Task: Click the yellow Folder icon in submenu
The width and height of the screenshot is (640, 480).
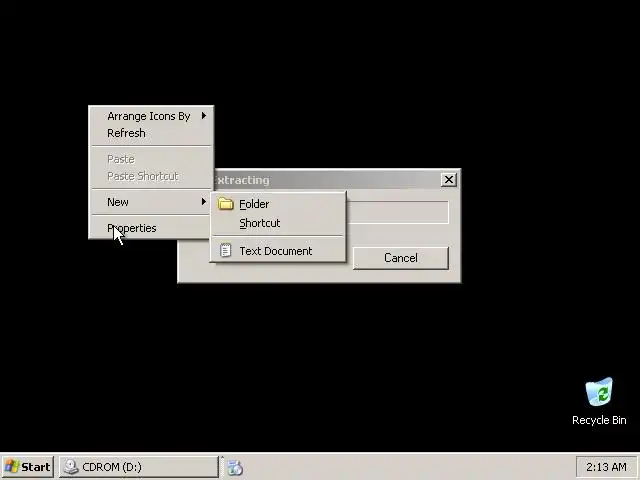Action: click(225, 204)
